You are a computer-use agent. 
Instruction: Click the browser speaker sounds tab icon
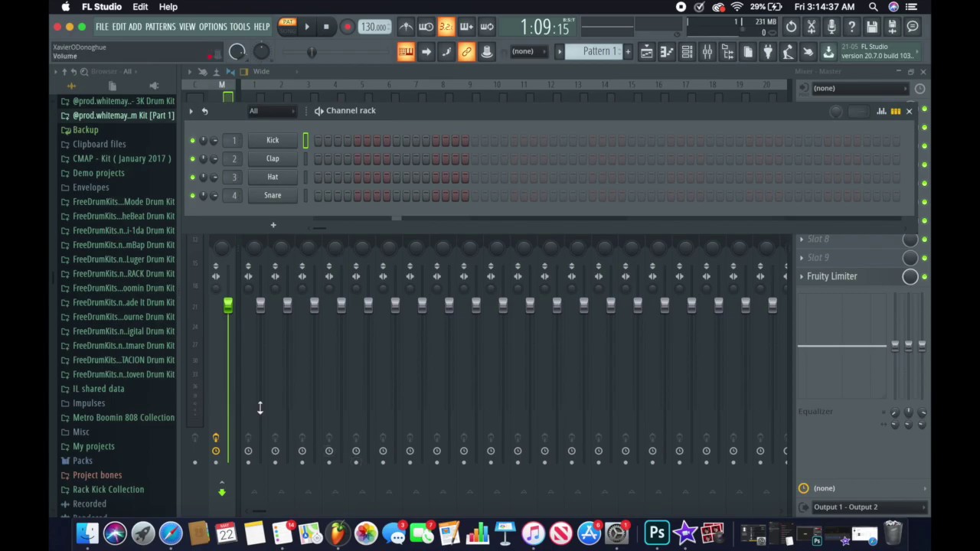[x=154, y=86]
